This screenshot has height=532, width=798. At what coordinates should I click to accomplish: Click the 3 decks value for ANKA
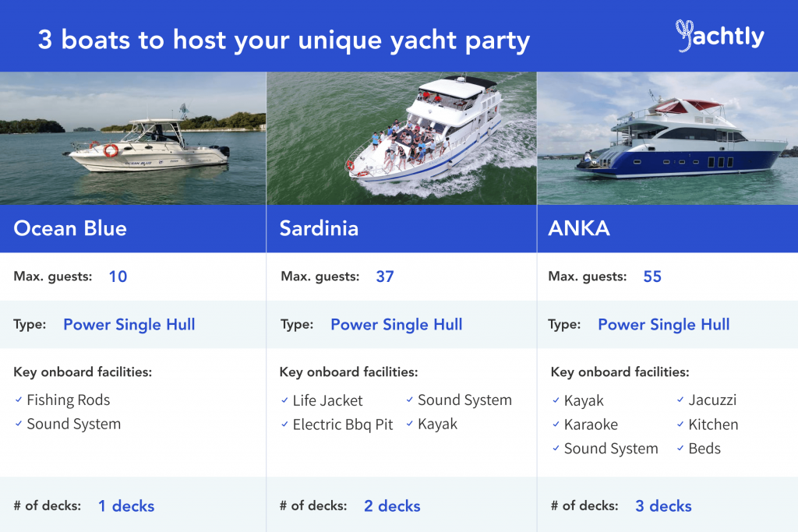[x=663, y=506]
